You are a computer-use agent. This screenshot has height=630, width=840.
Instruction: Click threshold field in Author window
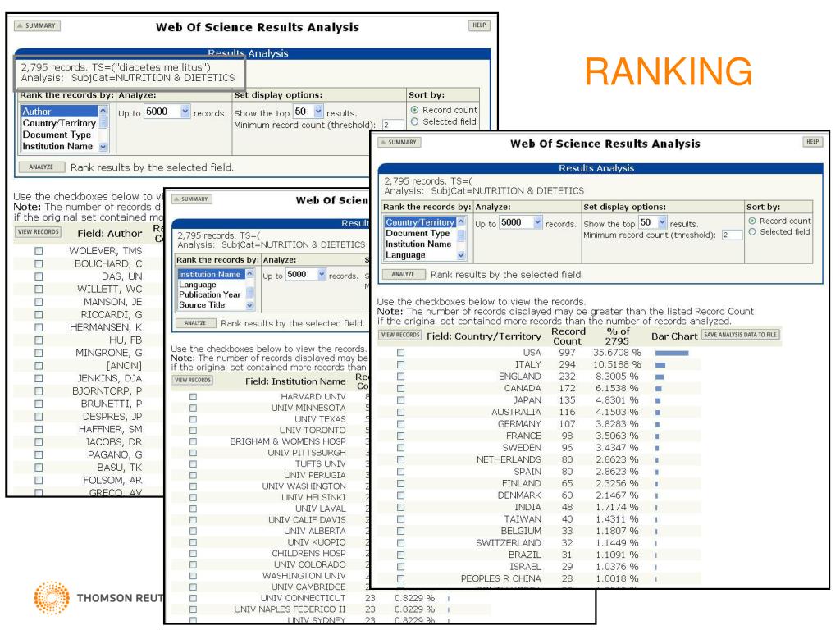coord(393,125)
